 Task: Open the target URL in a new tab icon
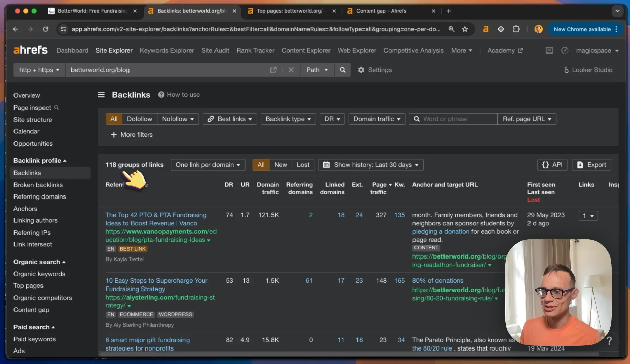point(273,70)
